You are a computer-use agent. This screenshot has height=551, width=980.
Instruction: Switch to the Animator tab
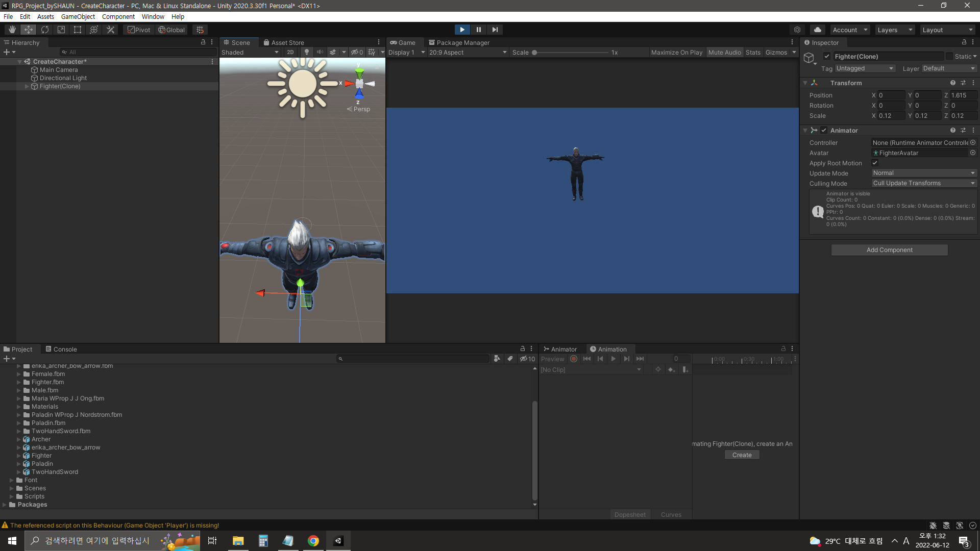[560, 349]
